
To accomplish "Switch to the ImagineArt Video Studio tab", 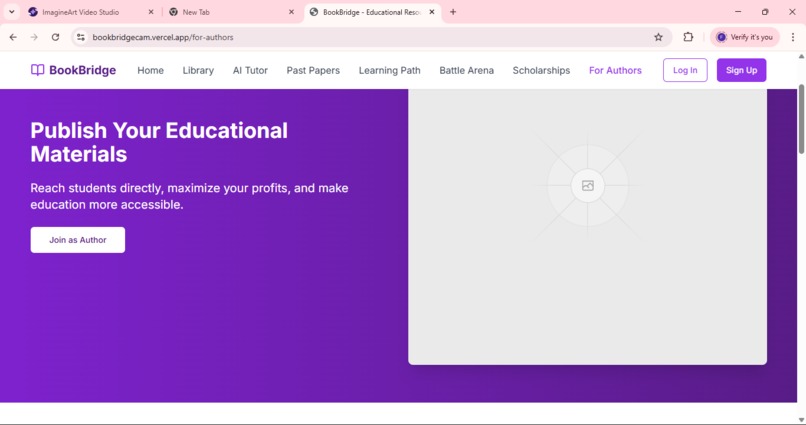I will [90, 12].
